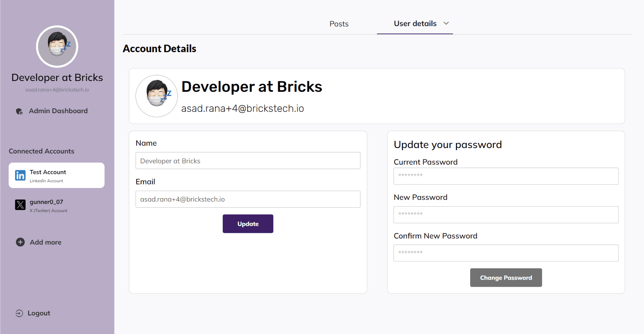Click the plus icon beside Add more
This screenshot has height=334, width=644.
tap(20, 242)
